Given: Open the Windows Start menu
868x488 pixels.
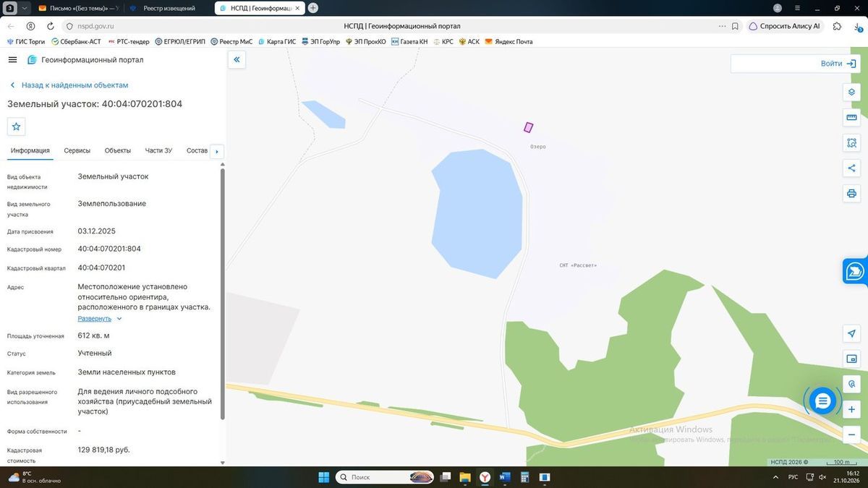Looking at the screenshot, I should point(323,477).
